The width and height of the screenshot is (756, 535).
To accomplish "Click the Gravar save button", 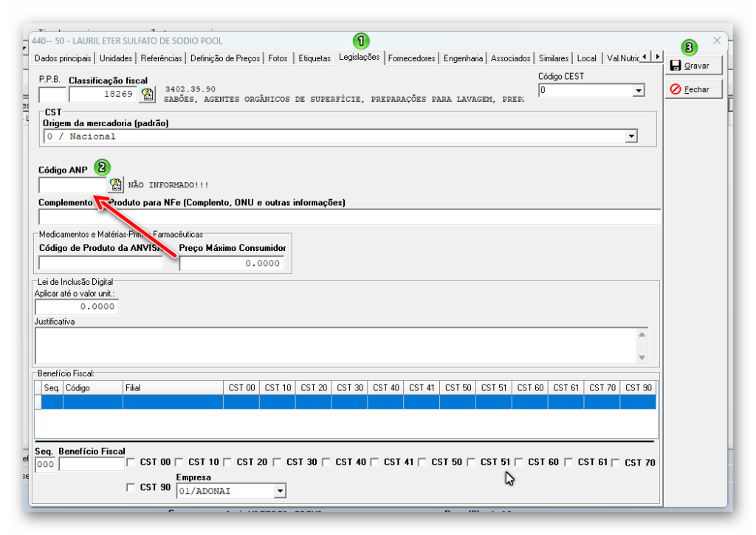I will click(x=693, y=66).
